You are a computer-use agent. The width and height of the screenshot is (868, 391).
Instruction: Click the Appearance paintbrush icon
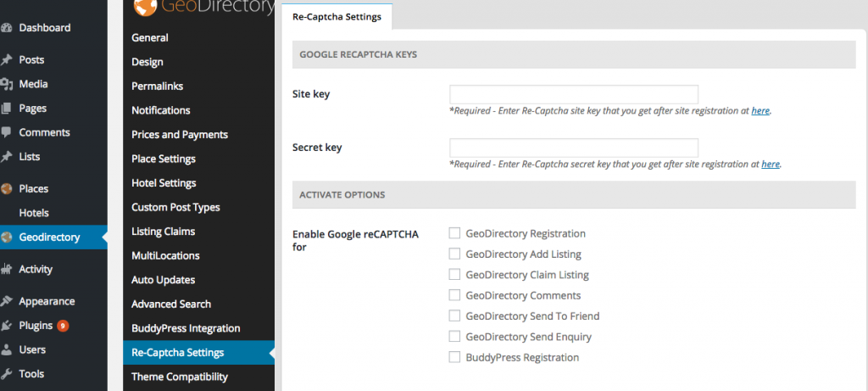pos(6,301)
